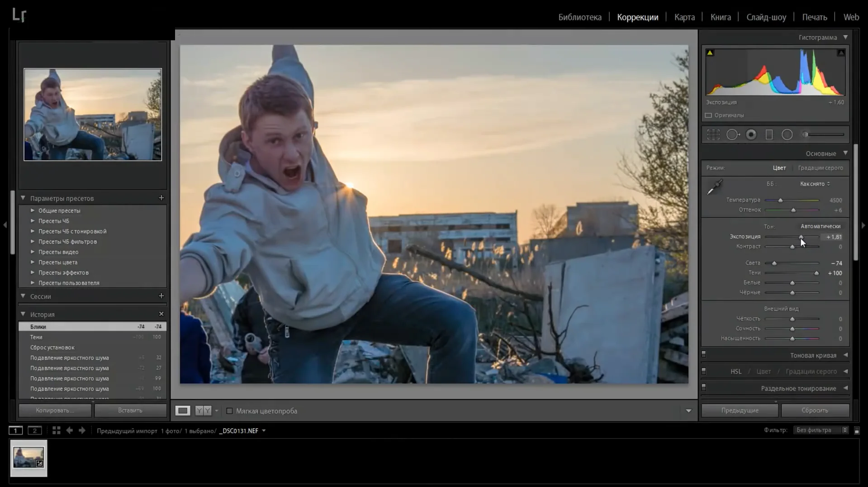Open Печать module
This screenshot has height=487, width=868.
pyautogui.click(x=815, y=17)
